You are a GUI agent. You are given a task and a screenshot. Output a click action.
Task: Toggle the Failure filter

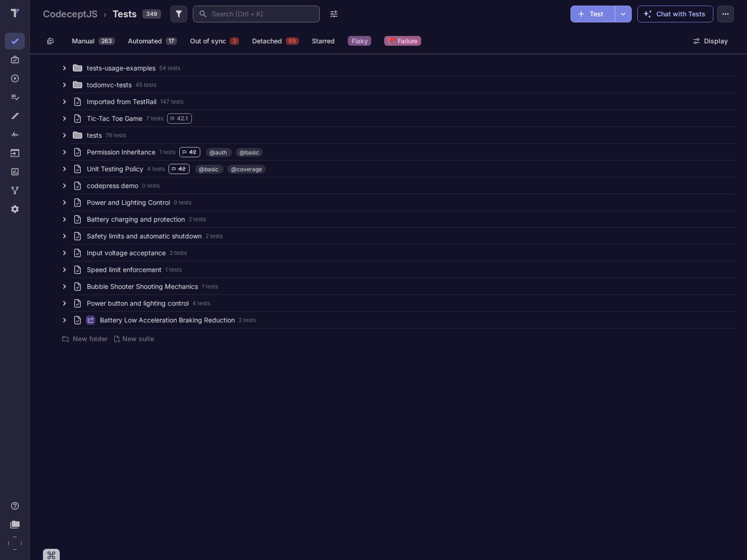tap(402, 41)
